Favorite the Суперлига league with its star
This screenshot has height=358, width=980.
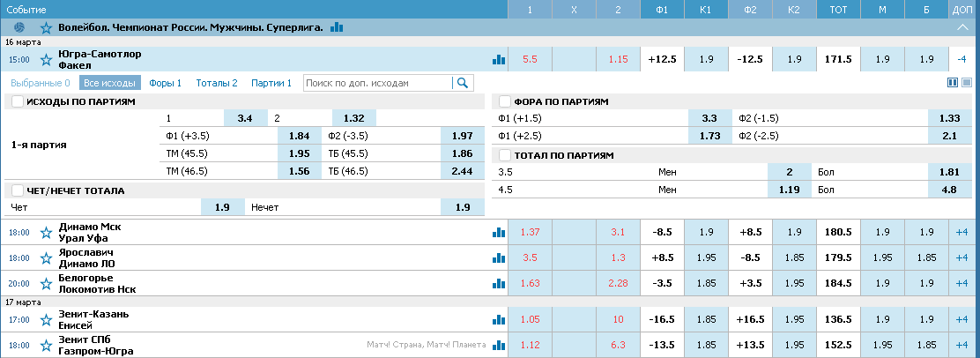coord(46,27)
